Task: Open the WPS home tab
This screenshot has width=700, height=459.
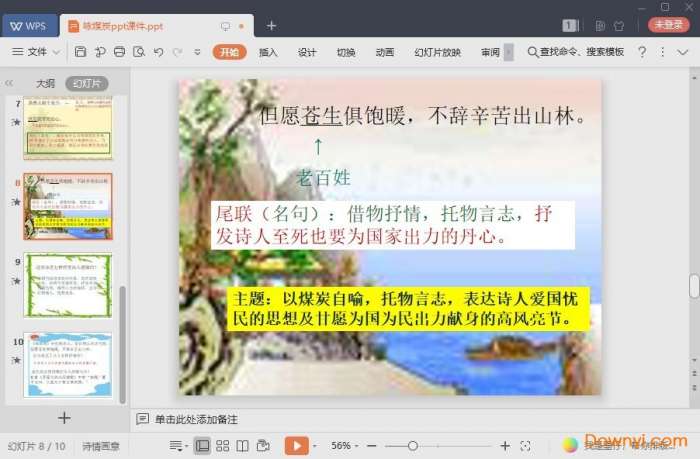Action: coord(29,26)
